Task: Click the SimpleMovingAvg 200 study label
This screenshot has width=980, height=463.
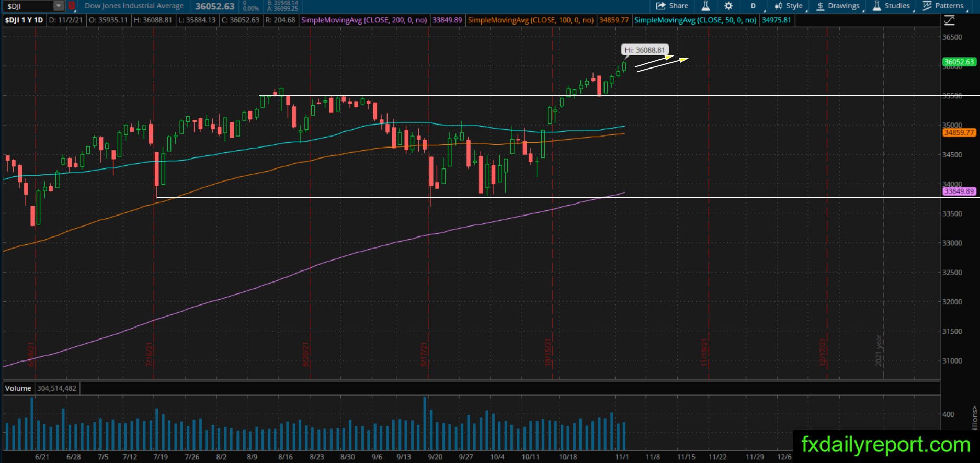Action: [364, 20]
